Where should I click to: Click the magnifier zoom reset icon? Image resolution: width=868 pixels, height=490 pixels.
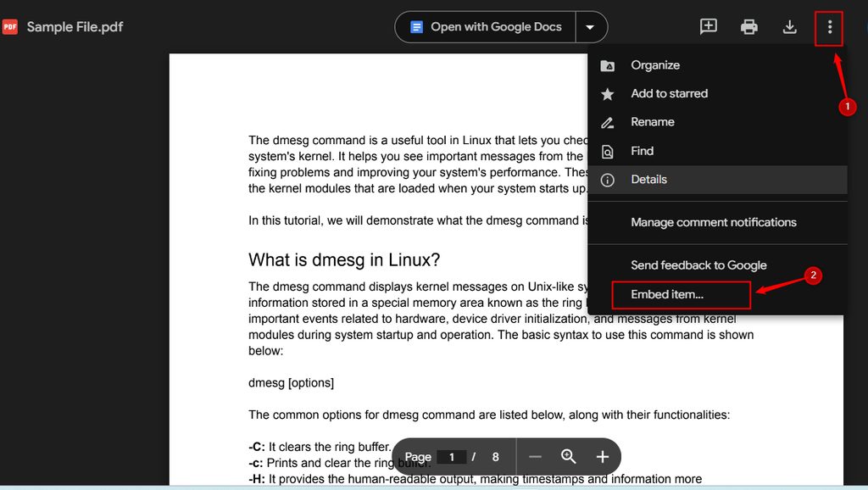[x=569, y=456]
